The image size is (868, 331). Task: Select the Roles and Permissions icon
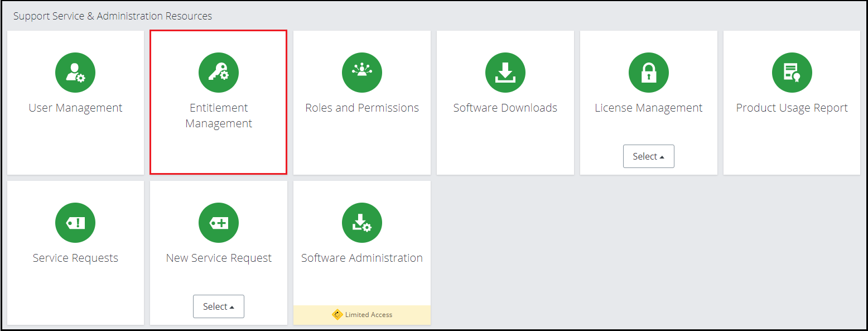tap(362, 73)
